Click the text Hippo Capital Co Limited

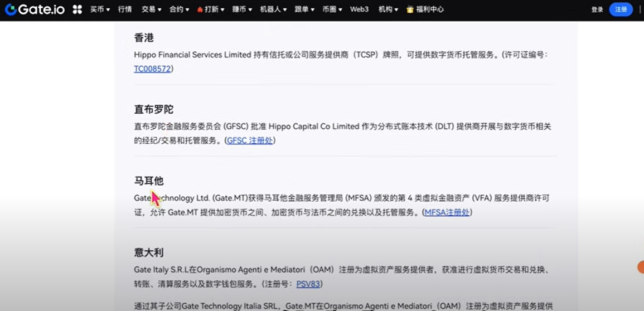314,127
